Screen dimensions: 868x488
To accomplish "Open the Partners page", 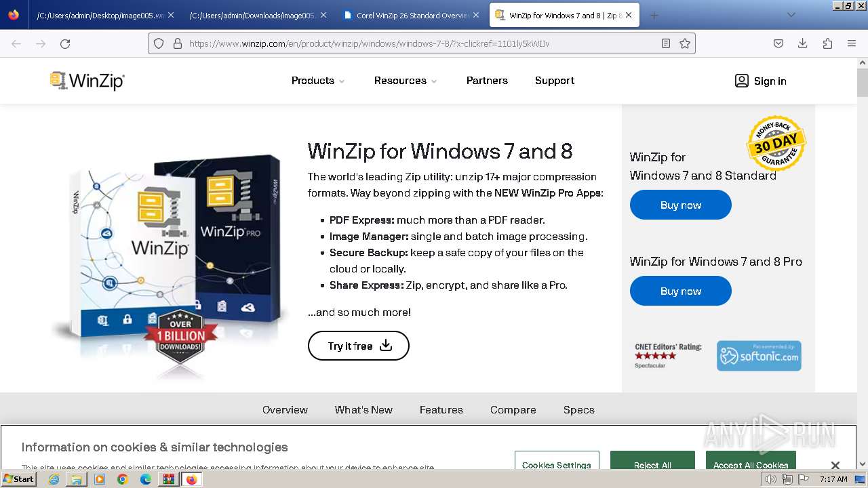I will click(x=487, y=81).
